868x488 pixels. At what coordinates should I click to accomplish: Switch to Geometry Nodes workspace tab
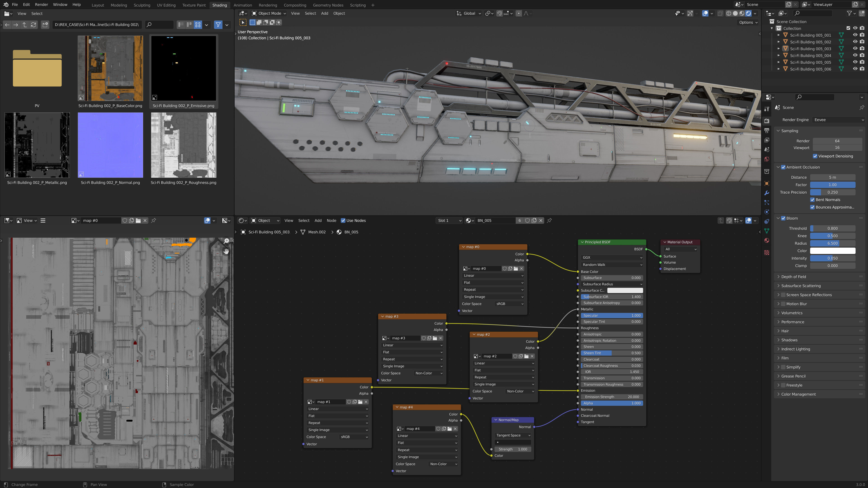328,5
